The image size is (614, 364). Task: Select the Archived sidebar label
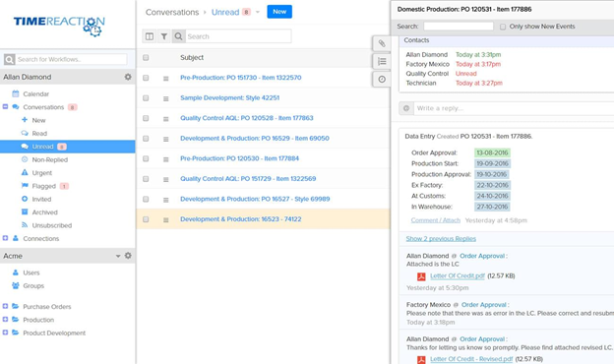[x=44, y=212]
